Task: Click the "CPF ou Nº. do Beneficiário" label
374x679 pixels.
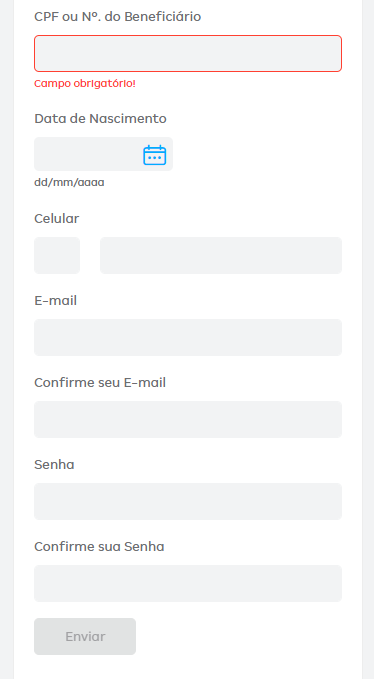Action: coord(117,17)
